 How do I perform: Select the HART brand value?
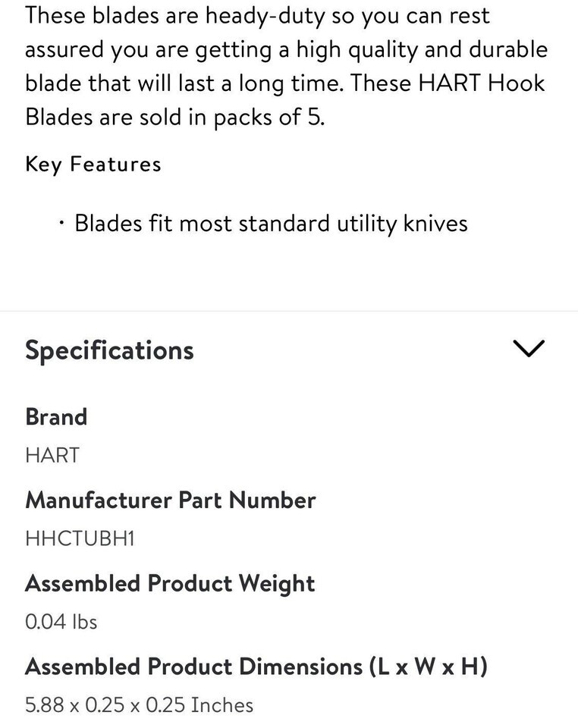[x=52, y=455]
